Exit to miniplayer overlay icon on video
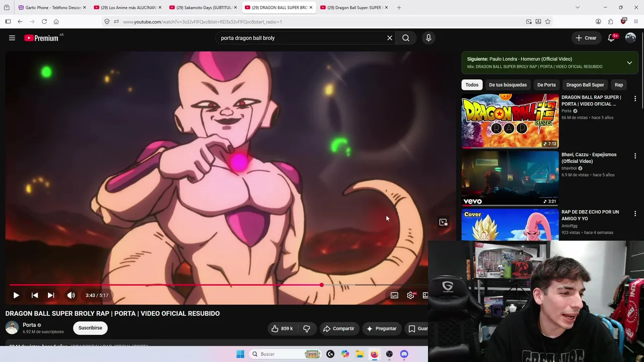 click(443, 222)
